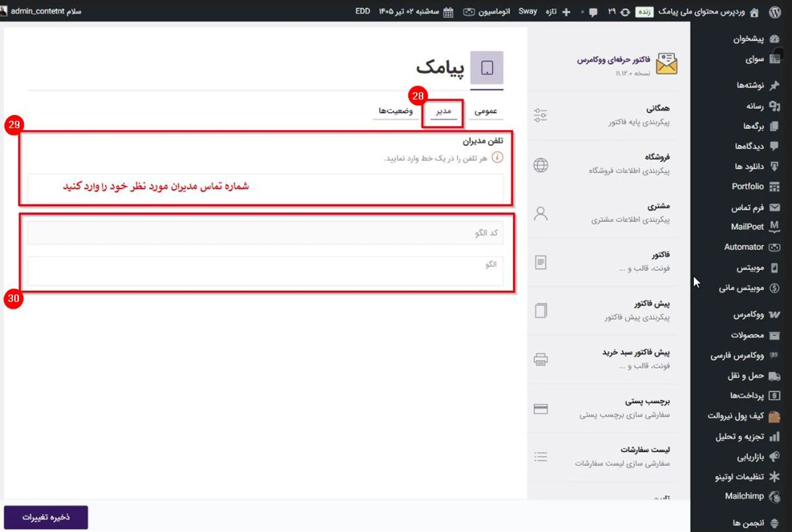The image size is (792, 532).
Task: Open فروشگاه store information settings
Action: pos(603,164)
